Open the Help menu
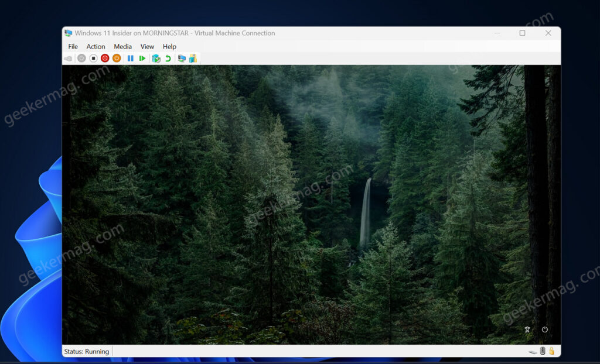Screen dimensions: 600x364 click(x=169, y=46)
